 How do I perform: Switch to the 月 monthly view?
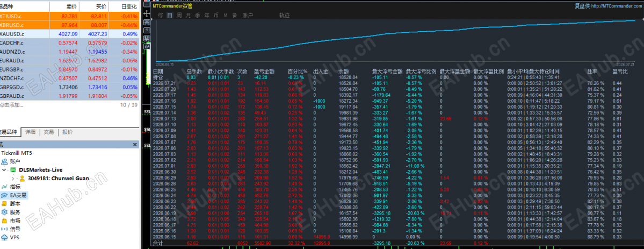pos(188,15)
